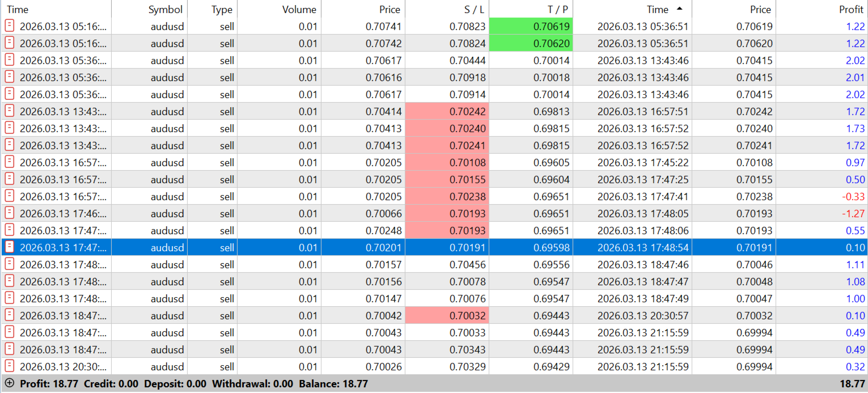The height and width of the screenshot is (393, 868).
Task: Click the T/P value 0.69598 in highlighted row
Action: click(x=552, y=247)
